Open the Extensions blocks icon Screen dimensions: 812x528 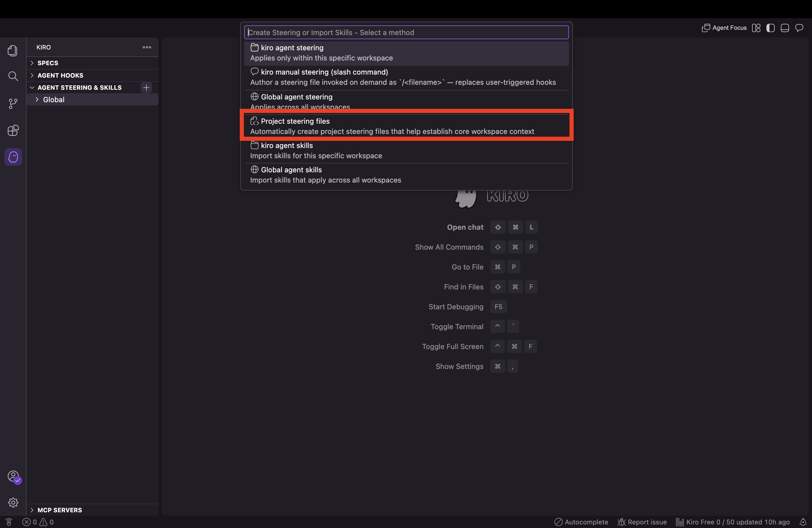tap(13, 130)
